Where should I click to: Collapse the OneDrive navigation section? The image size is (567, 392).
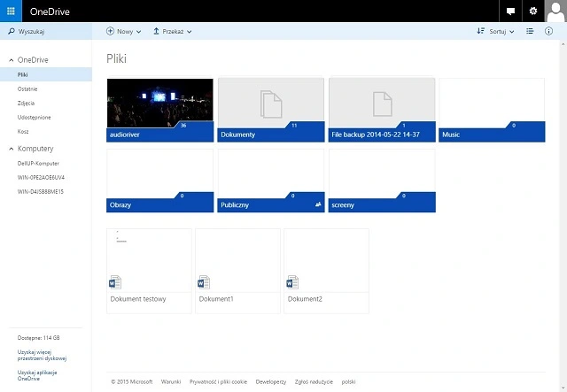pos(11,60)
